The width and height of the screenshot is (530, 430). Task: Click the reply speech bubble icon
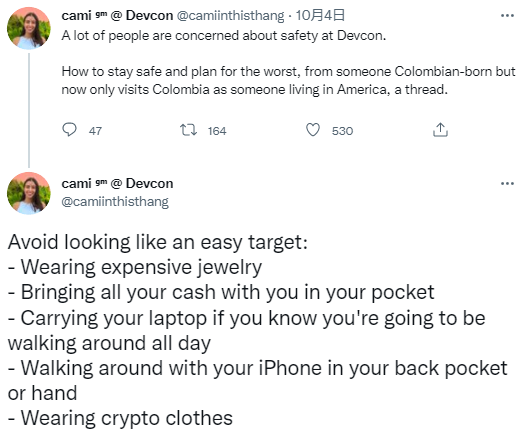pos(70,130)
